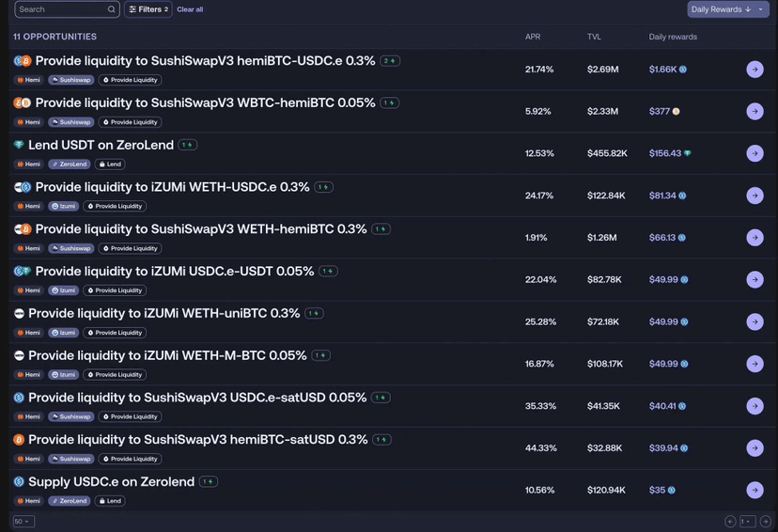Open arrow for iZUMi WETH-USDC.e 0.3% row

(755, 196)
